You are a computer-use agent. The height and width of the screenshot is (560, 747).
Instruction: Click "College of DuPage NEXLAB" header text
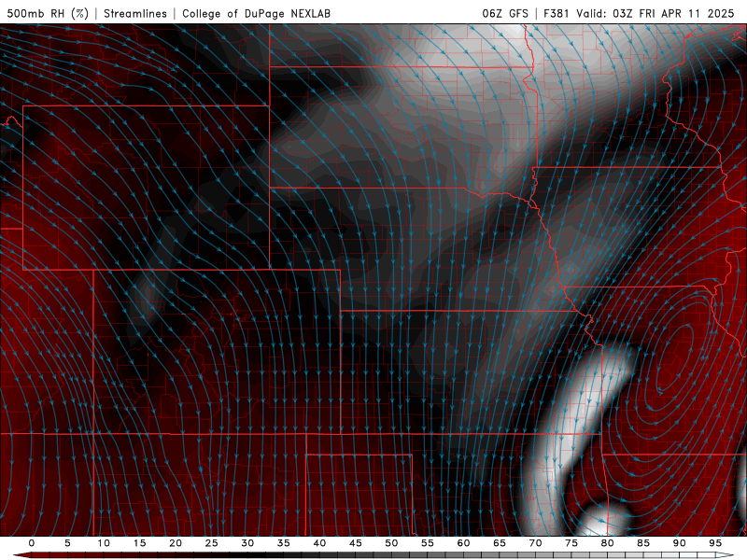pyautogui.click(x=256, y=13)
